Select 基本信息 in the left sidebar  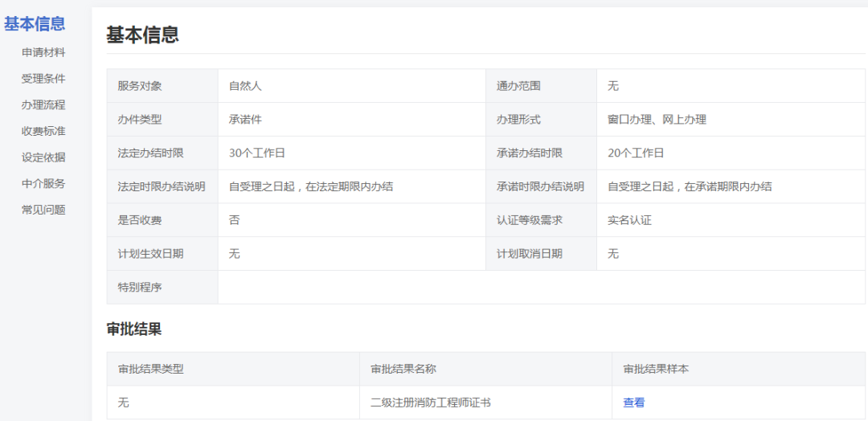[x=35, y=24]
